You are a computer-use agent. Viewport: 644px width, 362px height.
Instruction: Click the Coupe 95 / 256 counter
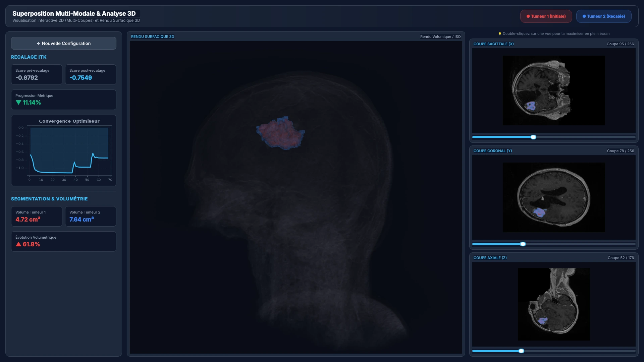(620, 44)
